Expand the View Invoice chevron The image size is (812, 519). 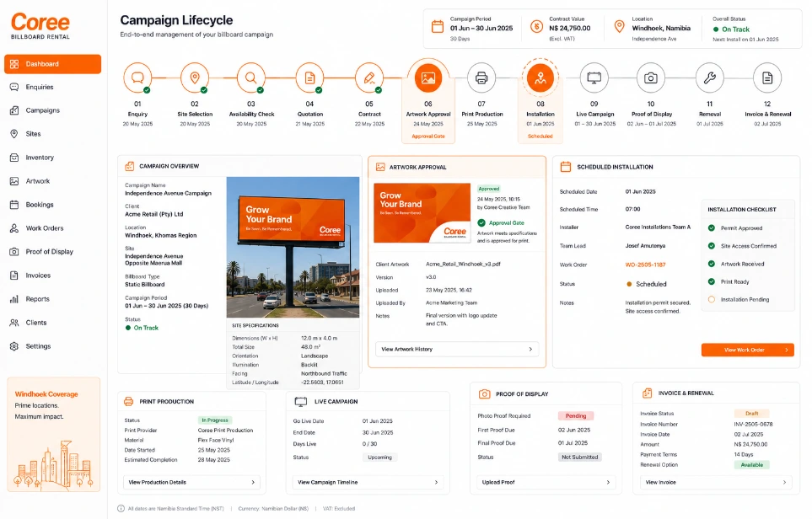tap(784, 482)
